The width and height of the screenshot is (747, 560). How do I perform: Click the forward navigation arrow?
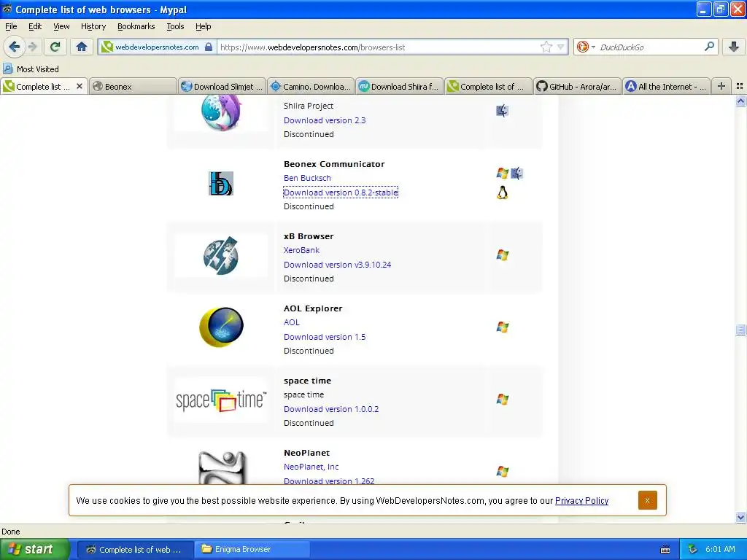point(32,47)
